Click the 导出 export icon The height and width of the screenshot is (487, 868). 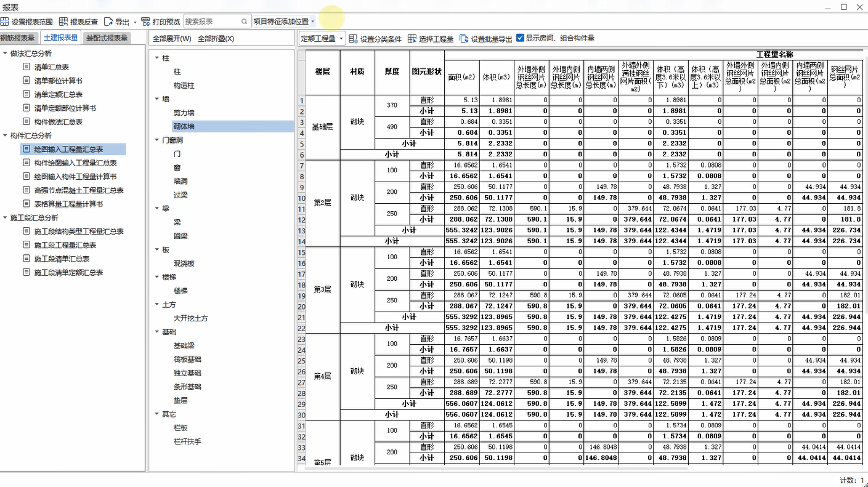108,22
